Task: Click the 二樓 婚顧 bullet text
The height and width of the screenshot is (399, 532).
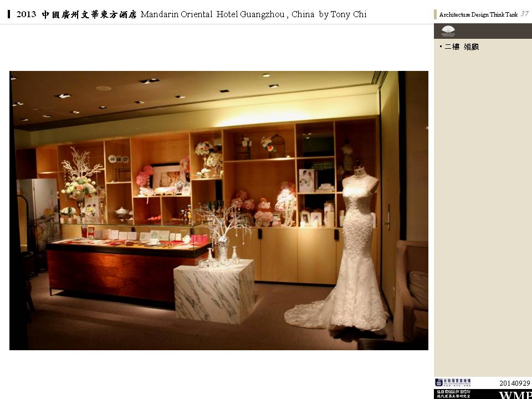Action: pyautogui.click(x=461, y=47)
